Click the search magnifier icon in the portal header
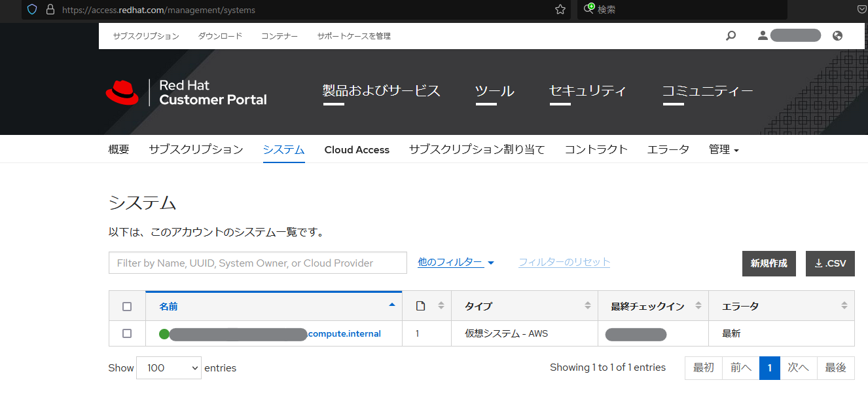Screen dimensions: 868x395 tap(731, 36)
